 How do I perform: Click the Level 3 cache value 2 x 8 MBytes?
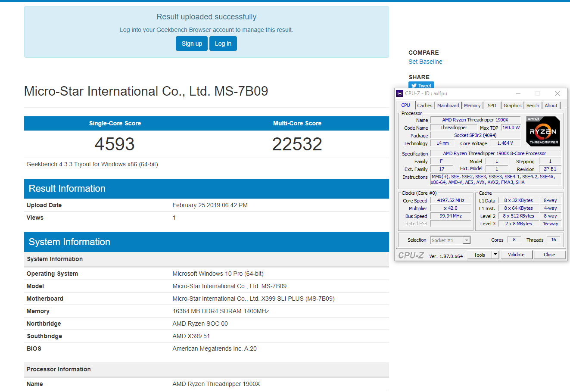coord(518,224)
